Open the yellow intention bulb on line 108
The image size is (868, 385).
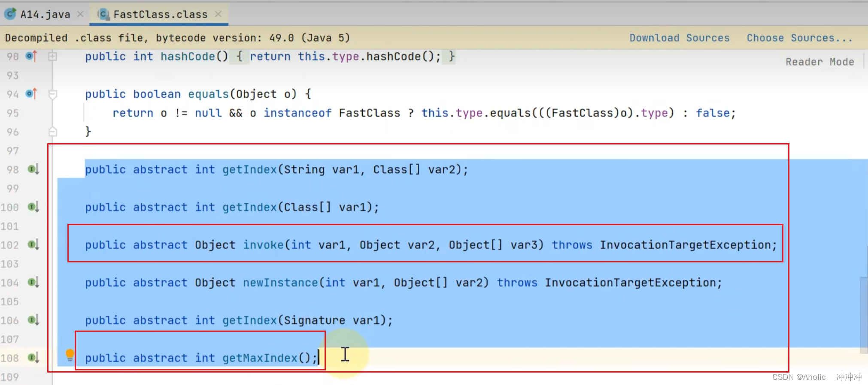click(70, 355)
